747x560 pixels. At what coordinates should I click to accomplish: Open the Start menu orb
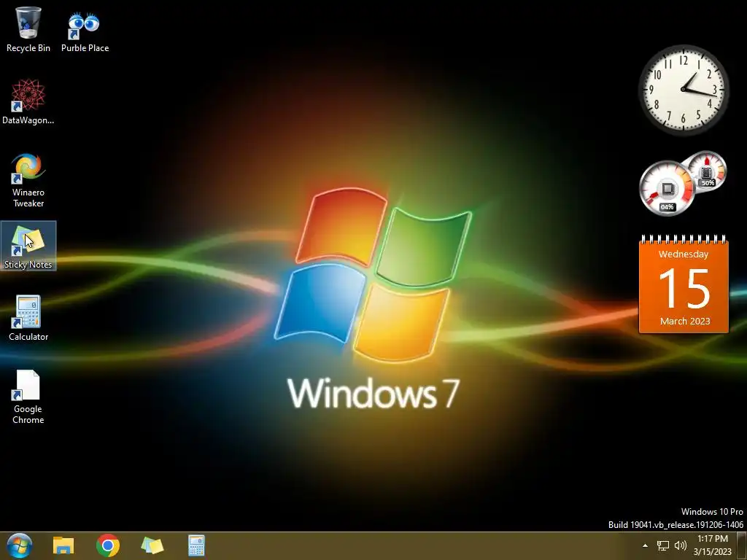pos(20,545)
